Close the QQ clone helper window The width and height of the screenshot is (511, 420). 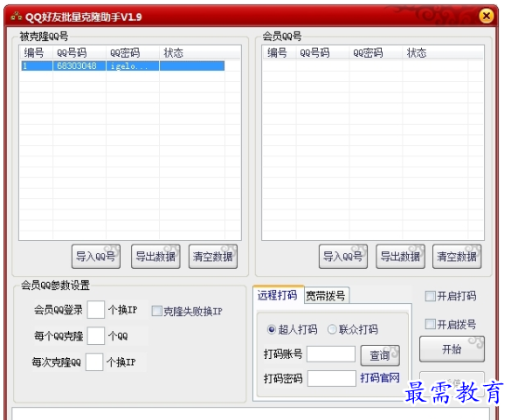point(487,16)
